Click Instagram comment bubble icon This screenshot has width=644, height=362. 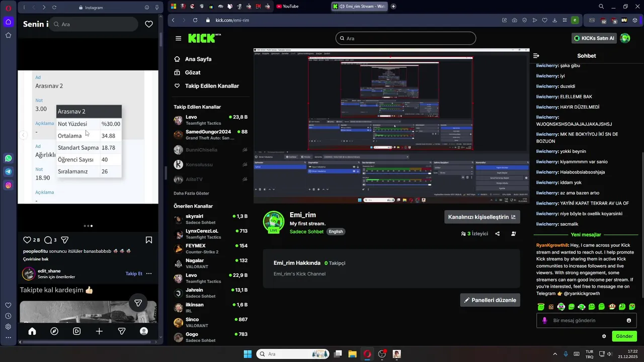click(48, 240)
